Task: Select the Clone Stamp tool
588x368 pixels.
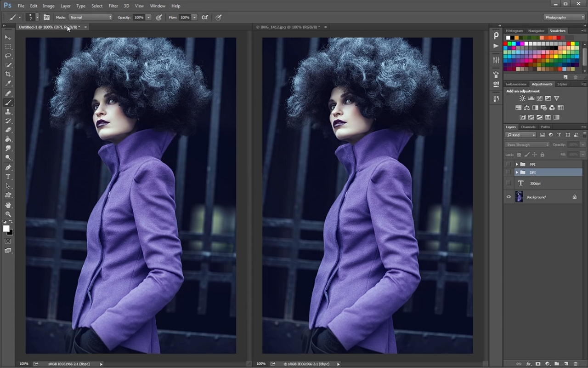Action: 8,112
